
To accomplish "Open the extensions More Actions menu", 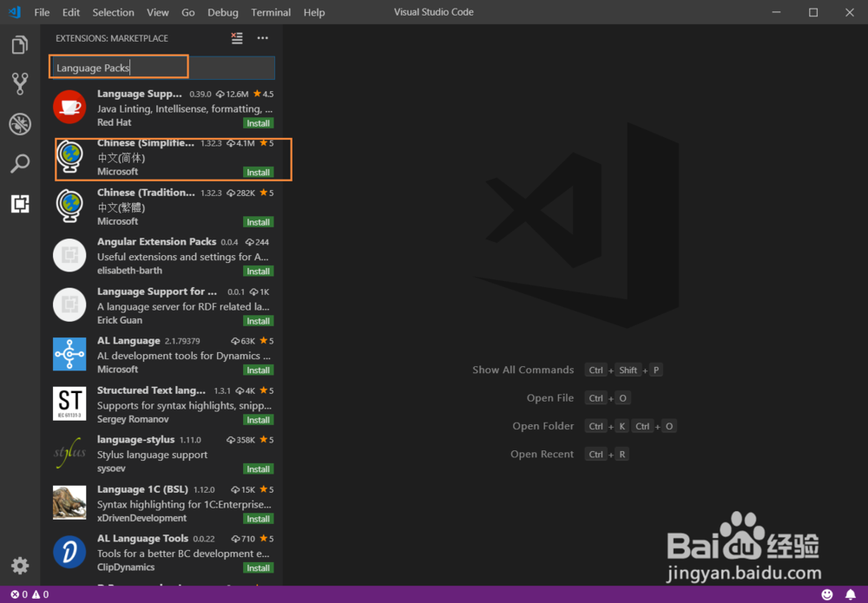I will tap(262, 38).
